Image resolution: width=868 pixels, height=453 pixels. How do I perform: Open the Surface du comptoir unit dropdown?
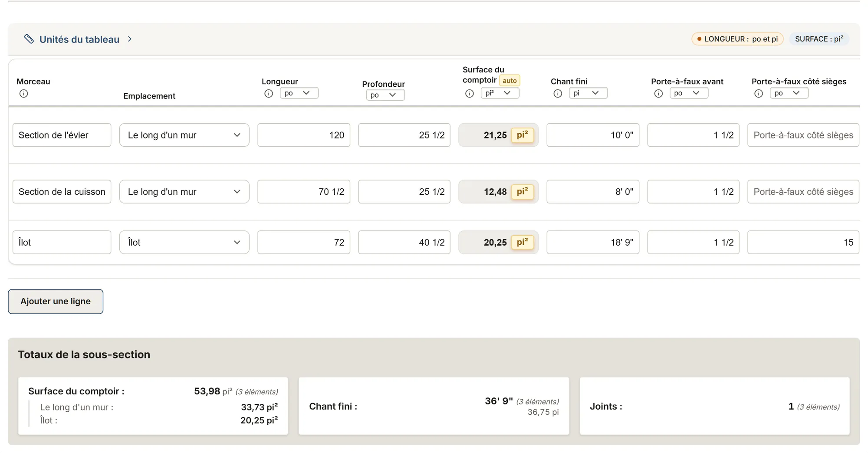click(500, 93)
